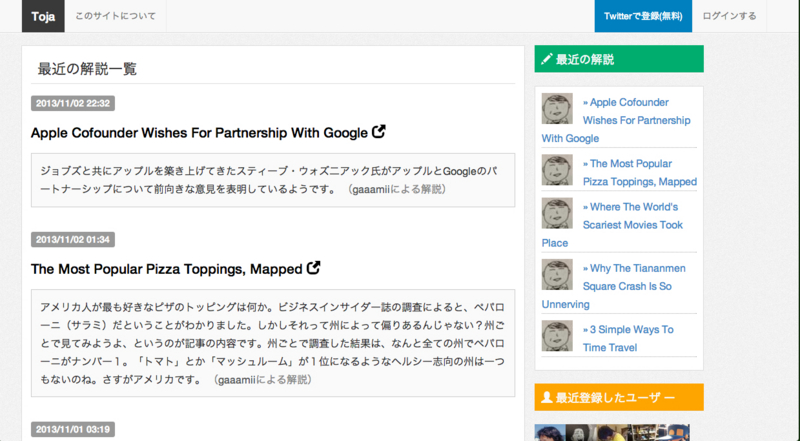Click the recently registered users photo strip

tap(612, 432)
